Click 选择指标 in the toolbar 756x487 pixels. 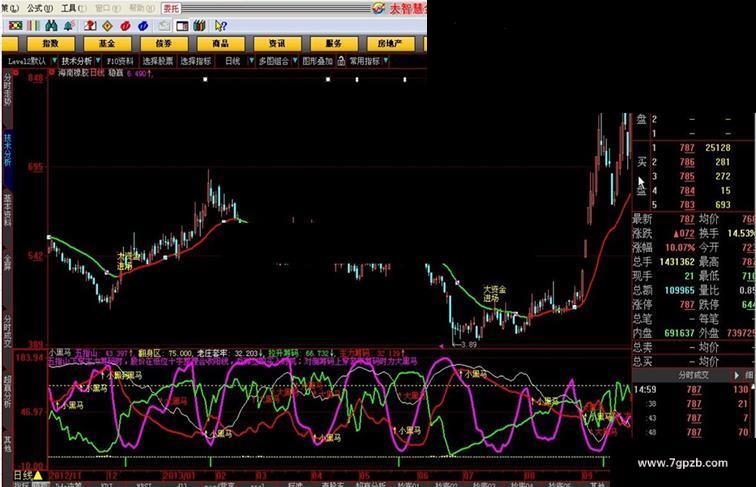pyautogui.click(x=196, y=61)
